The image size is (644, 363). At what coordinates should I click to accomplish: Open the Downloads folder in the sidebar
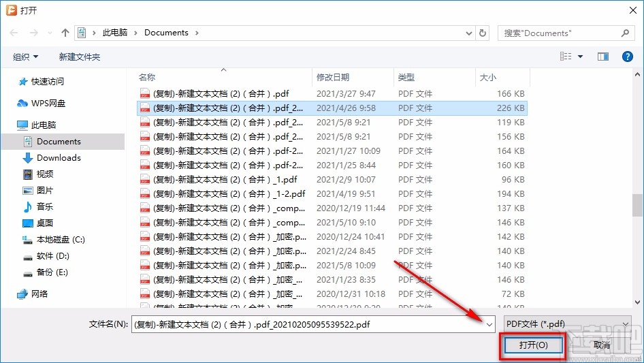pos(52,158)
